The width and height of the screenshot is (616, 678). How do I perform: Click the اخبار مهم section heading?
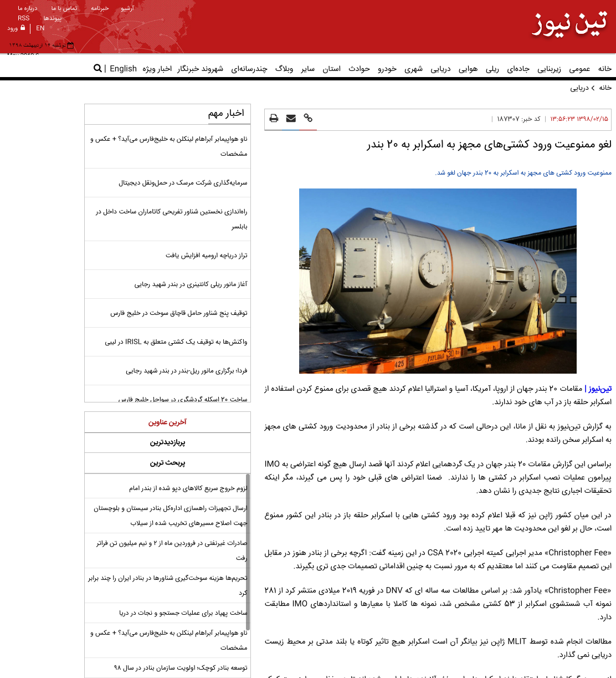click(226, 113)
